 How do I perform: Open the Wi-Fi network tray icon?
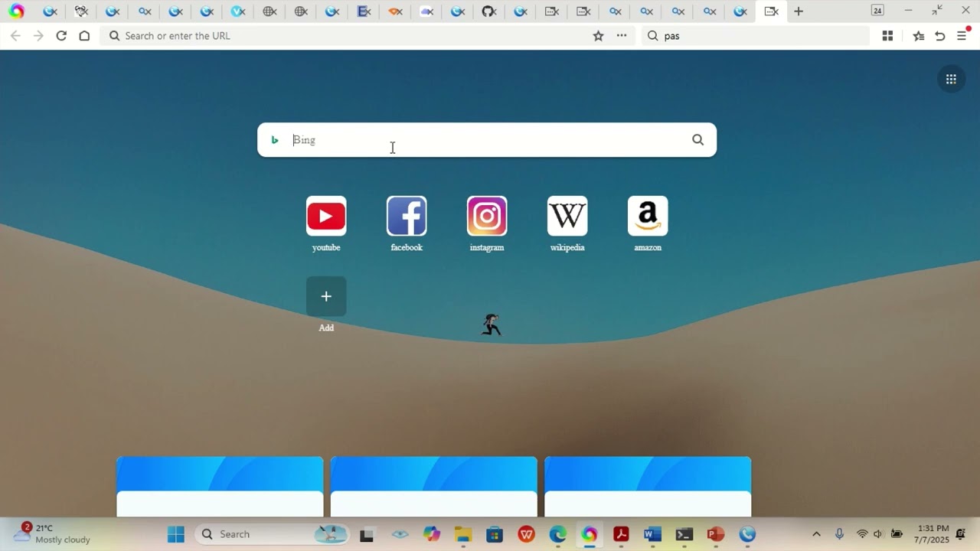pos(862,534)
